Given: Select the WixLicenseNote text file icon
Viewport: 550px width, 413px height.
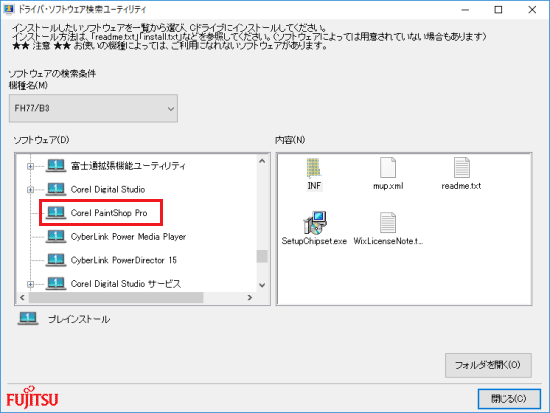Looking at the screenshot, I should point(388,222).
